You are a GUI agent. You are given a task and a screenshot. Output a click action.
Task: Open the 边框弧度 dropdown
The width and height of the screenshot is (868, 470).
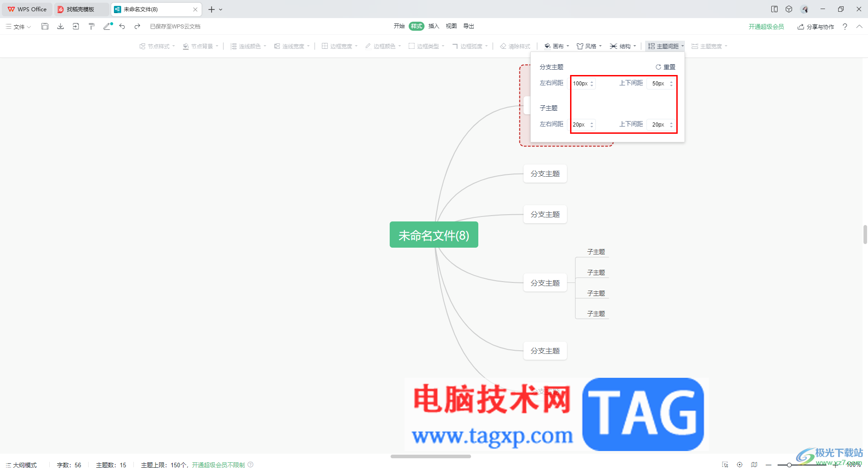coord(470,46)
